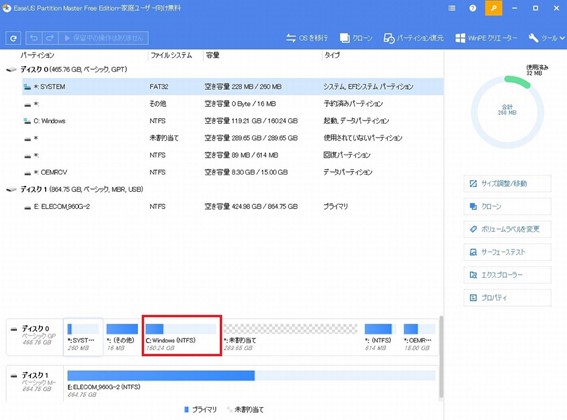
Task: Select the OEMRCV partition row
Action: pos(233,172)
